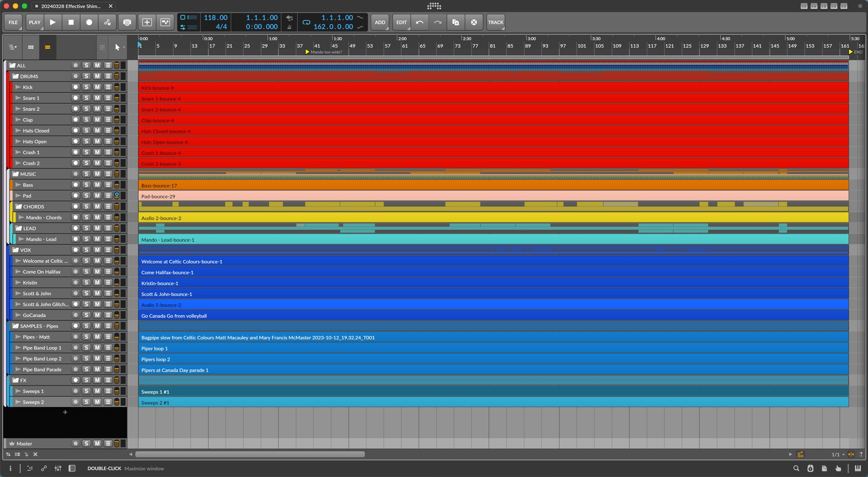Open the EDIT menu
The width and height of the screenshot is (868, 477).
coord(401,22)
